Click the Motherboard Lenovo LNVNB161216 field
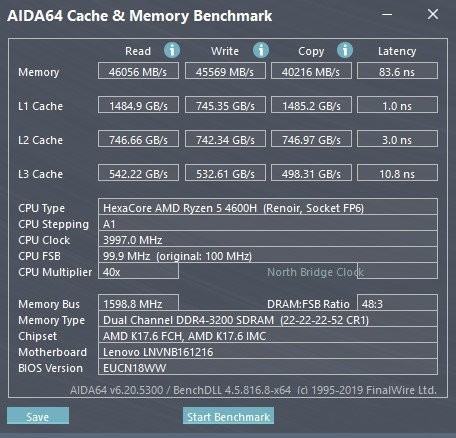456x438 pixels. 268,351
